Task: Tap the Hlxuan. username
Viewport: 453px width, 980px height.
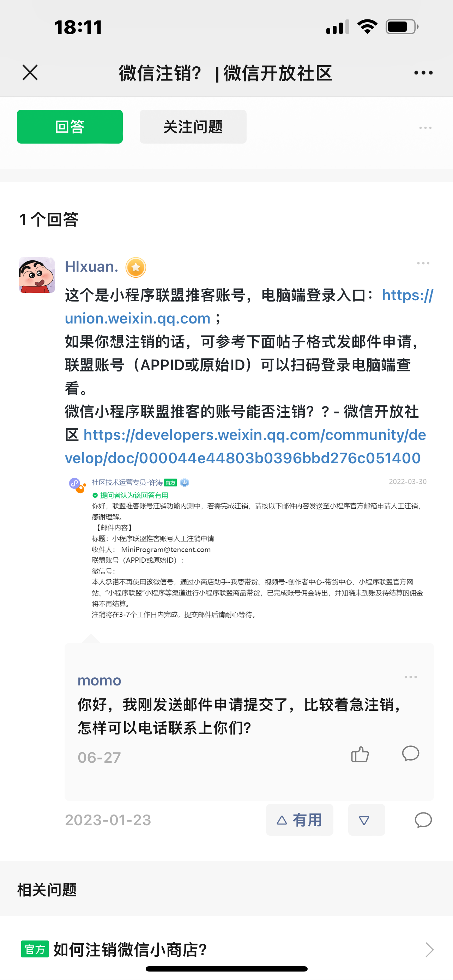Action: pos(92,267)
